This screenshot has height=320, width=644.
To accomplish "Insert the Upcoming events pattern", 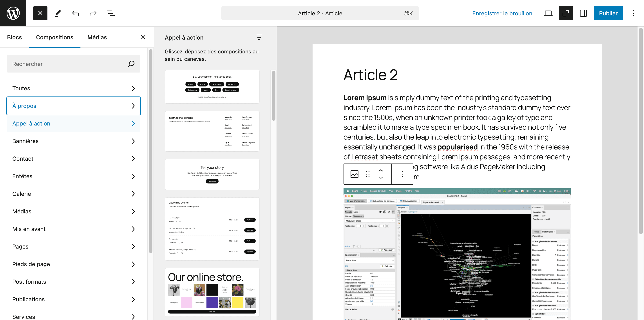I will pyautogui.click(x=212, y=229).
